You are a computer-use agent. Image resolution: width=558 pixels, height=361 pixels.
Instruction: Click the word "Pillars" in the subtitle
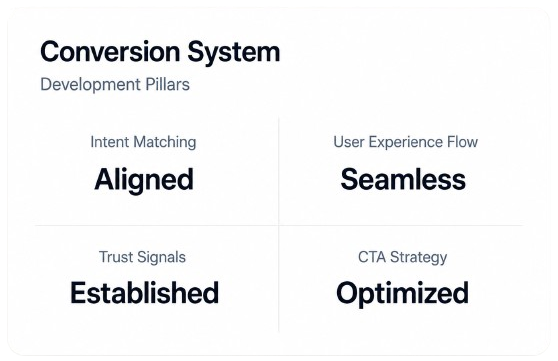(167, 84)
